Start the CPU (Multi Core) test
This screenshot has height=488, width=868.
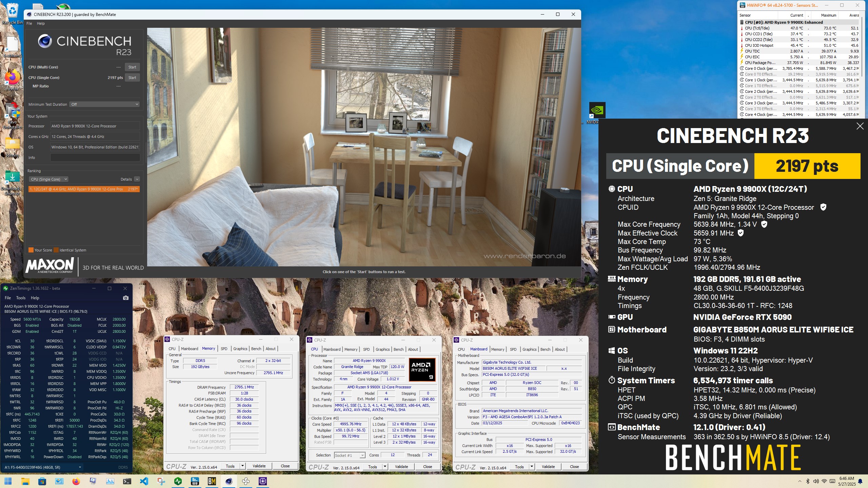pos(132,67)
